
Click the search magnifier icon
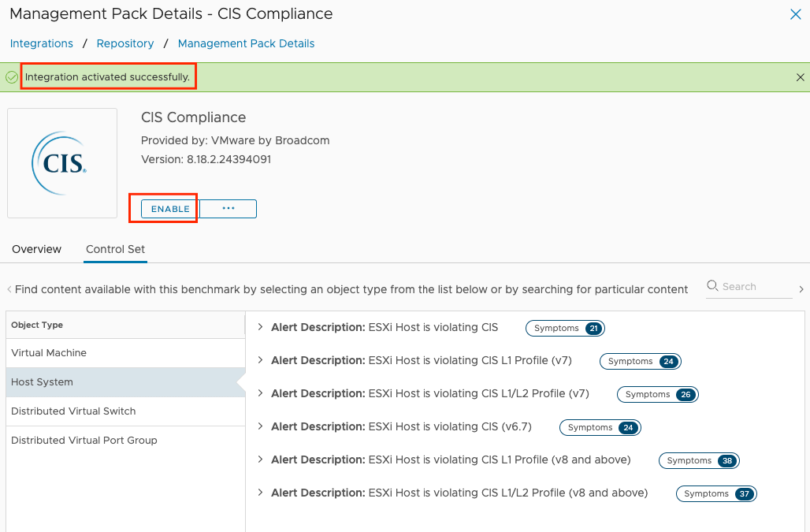[712, 285]
